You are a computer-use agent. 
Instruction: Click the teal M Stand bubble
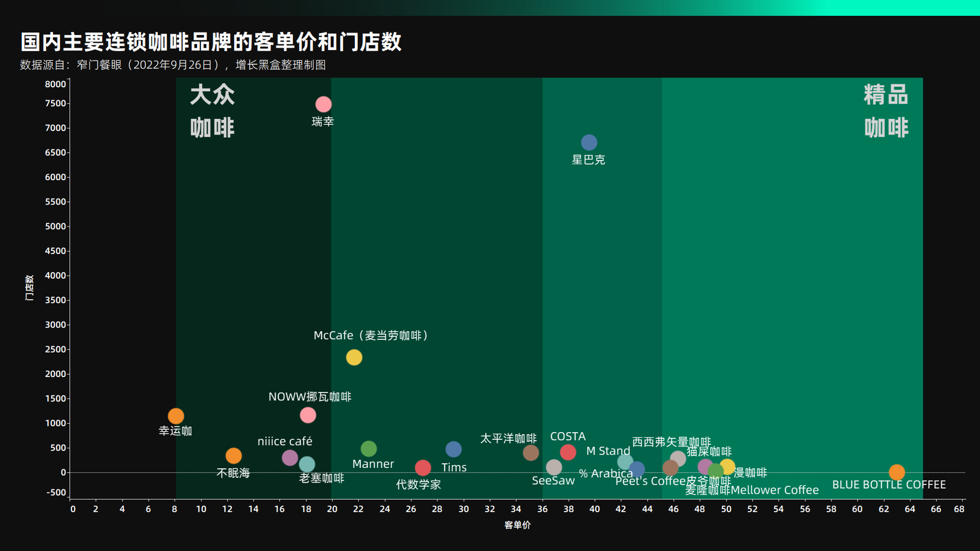pyautogui.click(x=625, y=462)
